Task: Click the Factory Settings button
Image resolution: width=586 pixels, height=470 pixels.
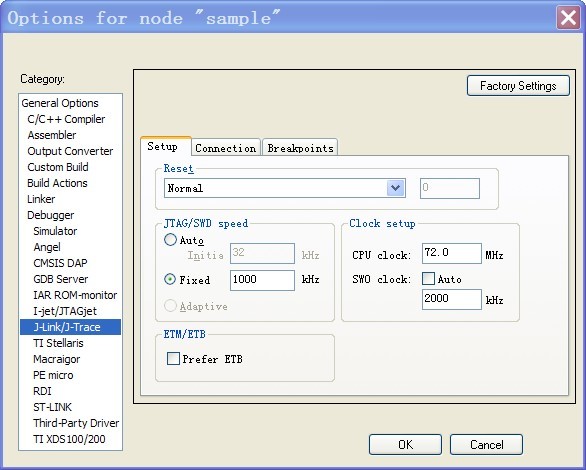Action: 518,86
